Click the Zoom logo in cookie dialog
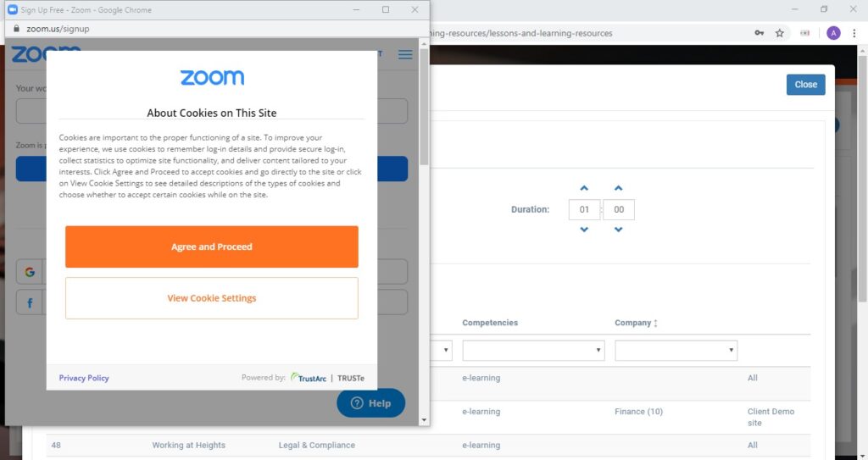The width and height of the screenshot is (868, 460). coord(212,77)
